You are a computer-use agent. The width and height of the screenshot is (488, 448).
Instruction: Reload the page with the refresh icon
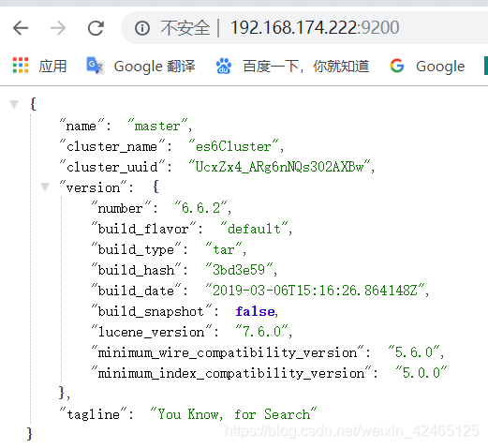click(x=96, y=28)
